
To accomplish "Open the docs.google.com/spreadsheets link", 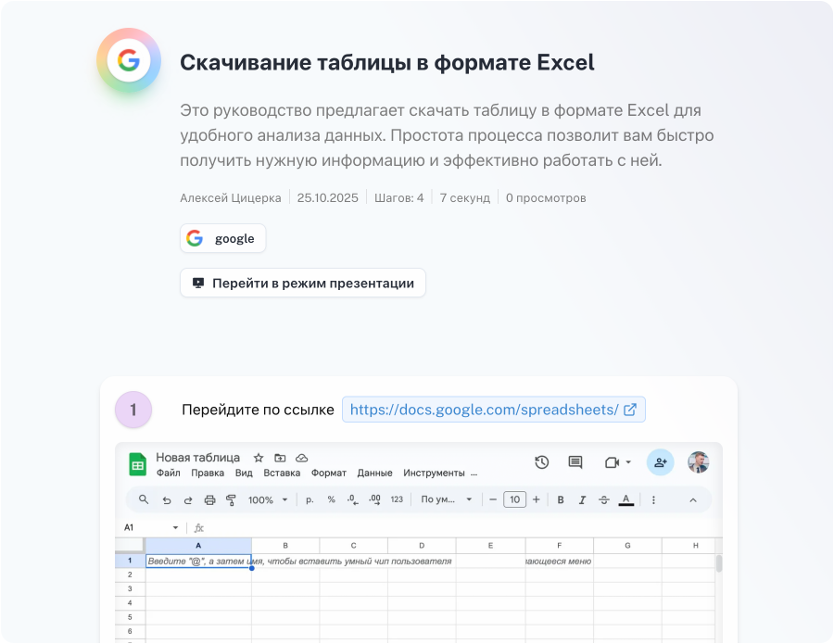I will (493, 410).
